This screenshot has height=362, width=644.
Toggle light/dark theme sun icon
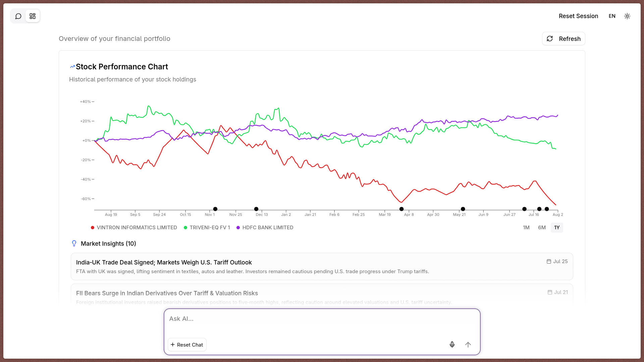pos(627,16)
